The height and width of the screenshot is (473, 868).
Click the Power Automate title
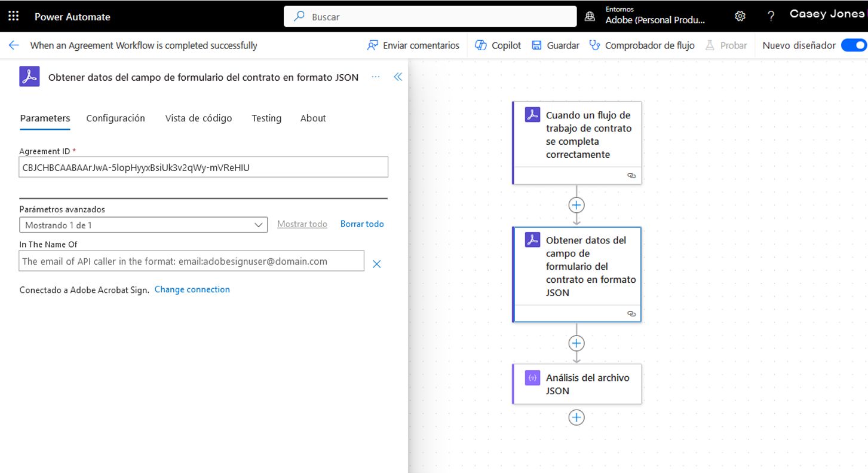[72, 17]
